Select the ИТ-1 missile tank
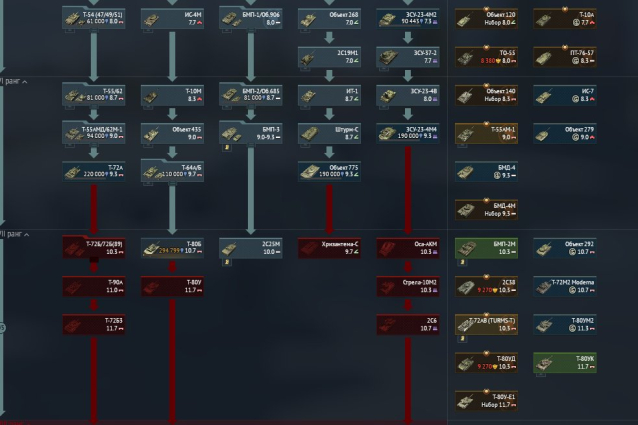 tap(329, 96)
